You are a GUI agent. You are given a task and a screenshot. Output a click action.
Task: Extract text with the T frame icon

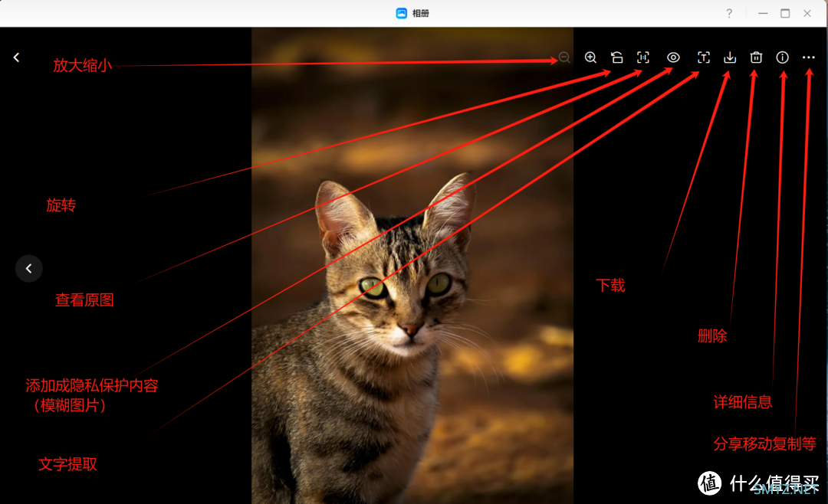pyautogui.click(x=703, y=57)
